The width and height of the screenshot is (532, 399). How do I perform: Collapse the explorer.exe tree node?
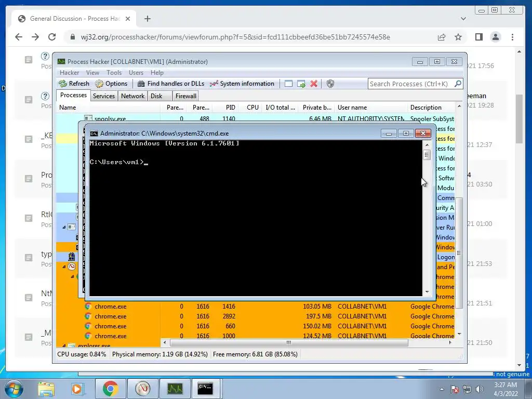coord(64,345)
